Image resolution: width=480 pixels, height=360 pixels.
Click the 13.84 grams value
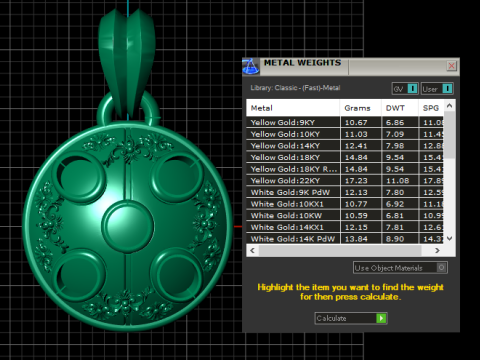pyautogui.click(x=356, y=239)
